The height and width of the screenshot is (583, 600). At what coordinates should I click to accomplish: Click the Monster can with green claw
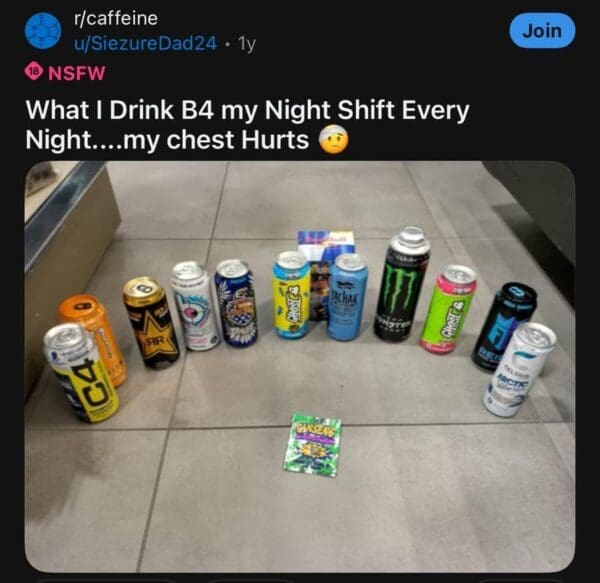[401, 283]
